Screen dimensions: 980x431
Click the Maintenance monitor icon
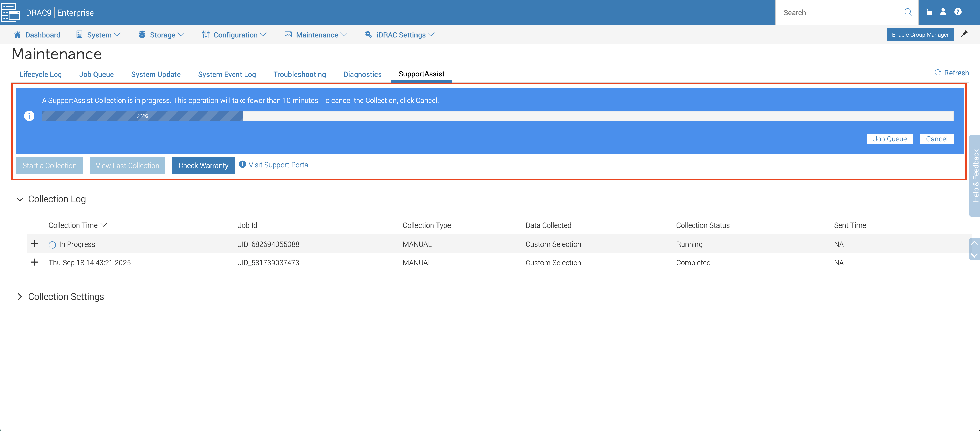pyautogui.click(x=288, y=35)
